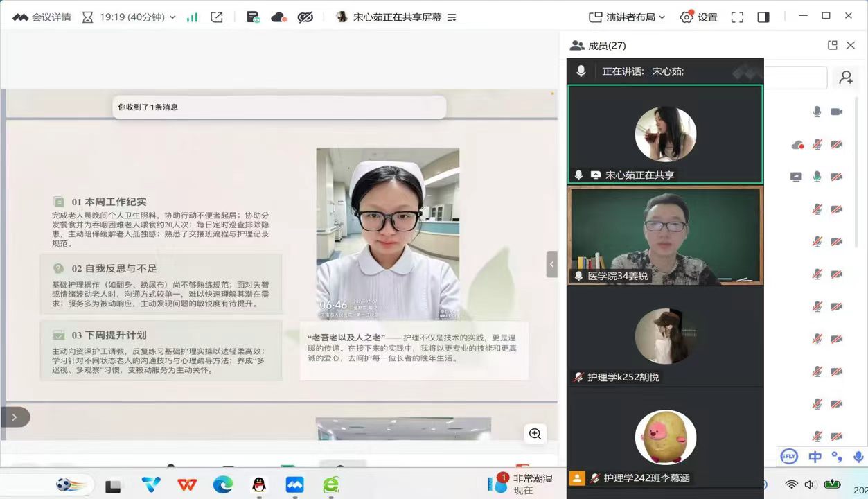Open the QQ penguin app on taskbar
Viewport: 868px width, 499px height.
[259, 485]
